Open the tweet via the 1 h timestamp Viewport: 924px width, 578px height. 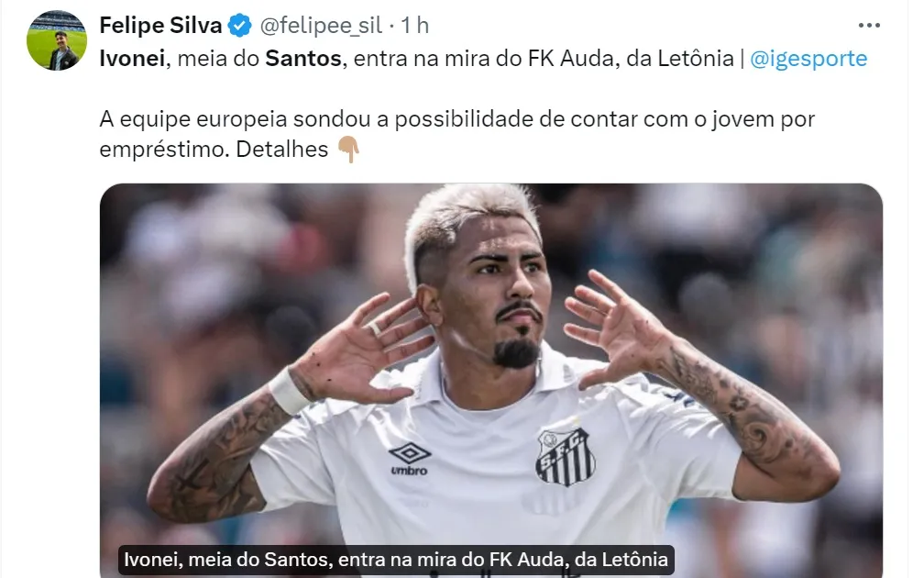415,26
